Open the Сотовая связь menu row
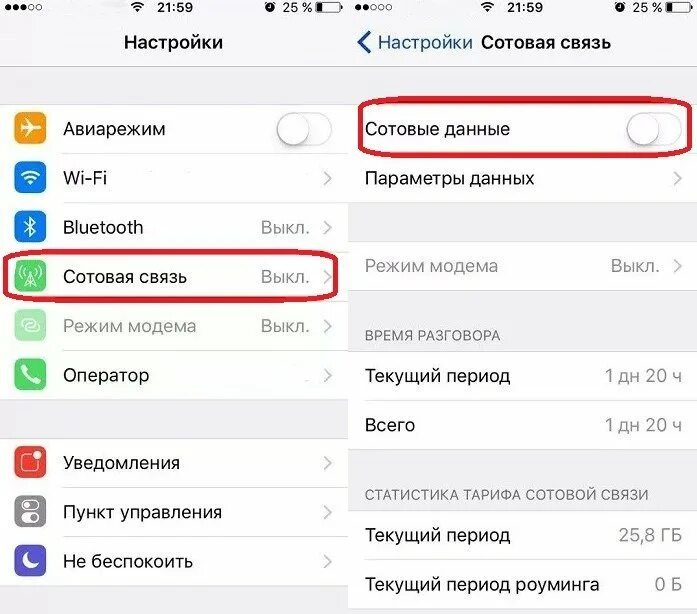Viewport: 697px width, 614px height. 174,277
